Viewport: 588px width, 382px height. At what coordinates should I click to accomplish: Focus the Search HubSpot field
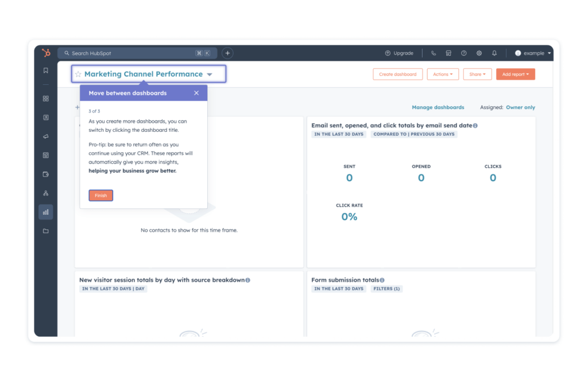(x=138, y=53)
